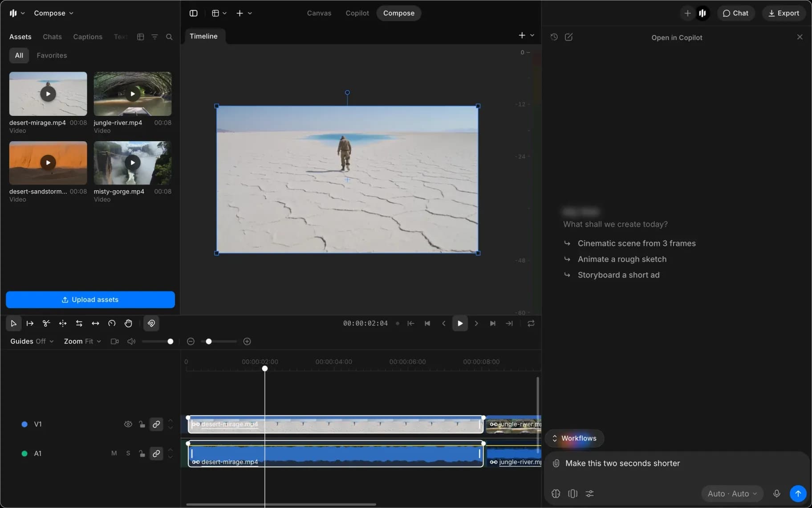812x508 pixels.
Task: Send the prompt with blue arrow
Action: pyautogui.click(x=798, y=494)
